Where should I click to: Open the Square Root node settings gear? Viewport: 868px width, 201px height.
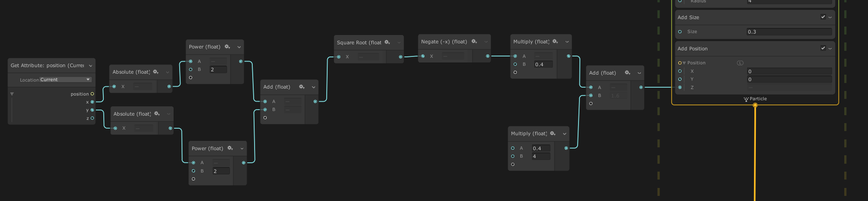(387, 42)
